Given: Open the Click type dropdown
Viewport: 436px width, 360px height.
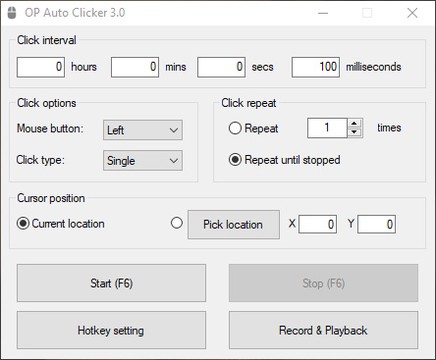Looking at the screenshot, I should pyautogui.click(x=143, y=161).
